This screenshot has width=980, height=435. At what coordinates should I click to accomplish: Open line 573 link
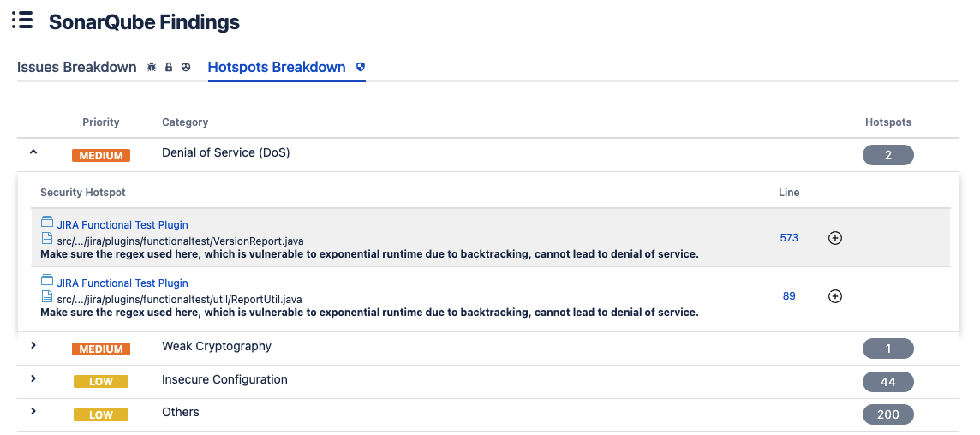click(x=789, y=237)
